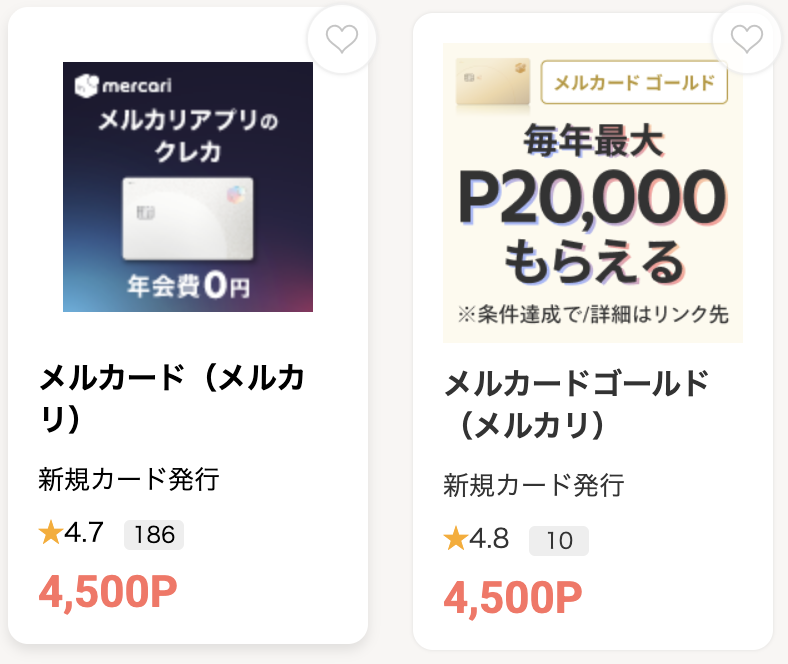Click the star rating 4.8 icon
788x664 pixels.
click(x=456, y=540)
